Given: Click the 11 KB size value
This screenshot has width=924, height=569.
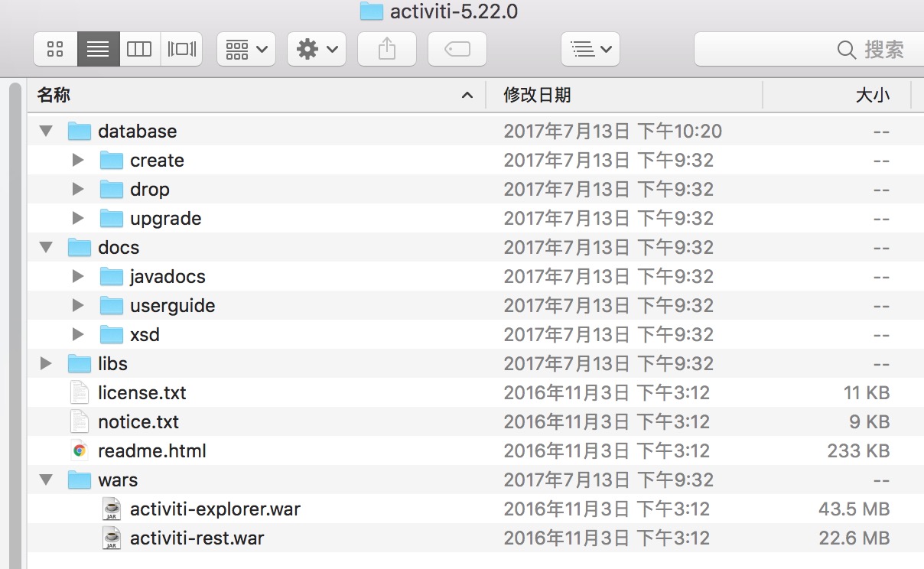Looking at the screenshot, I should click(x=867, y=393).
